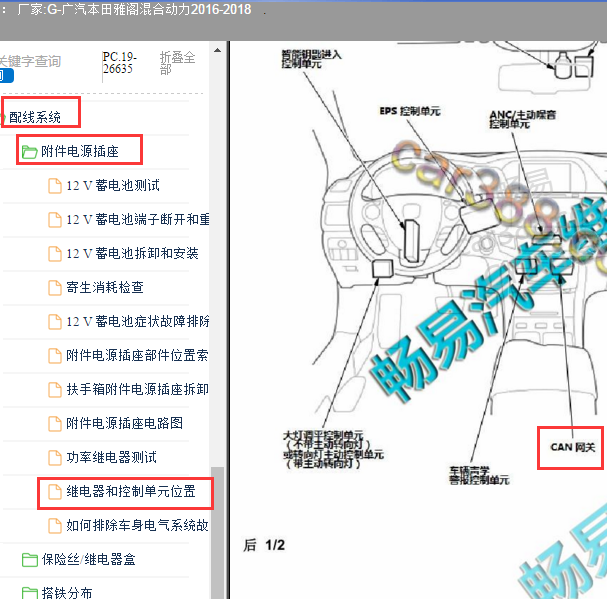Viewport: 607px width, 599px height.
Task: Click document icon for 继电器和控制单元位置
Action: 55,492
